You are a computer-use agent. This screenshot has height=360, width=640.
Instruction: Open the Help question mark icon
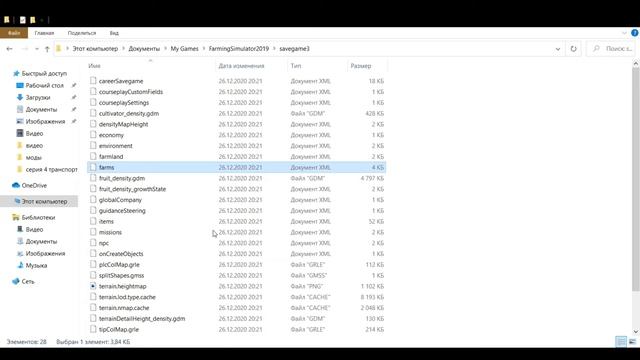click(635, 33)
